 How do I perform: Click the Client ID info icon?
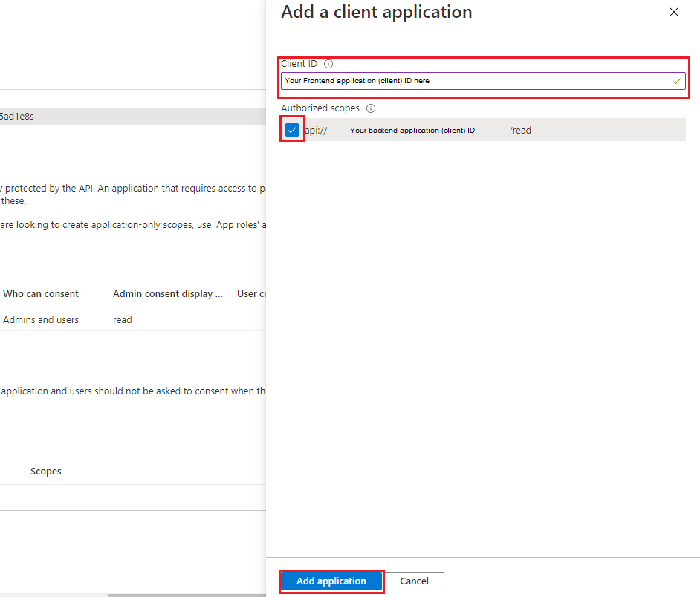coord(328,64)
